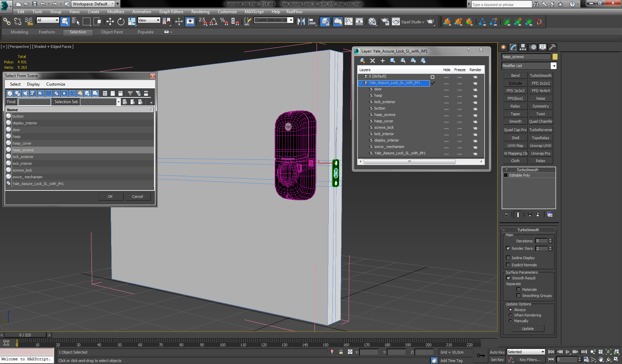Click the Quad Chamfer modifier button
The height and width of the screenshot is (364, 622).
(x=540, y=121)
